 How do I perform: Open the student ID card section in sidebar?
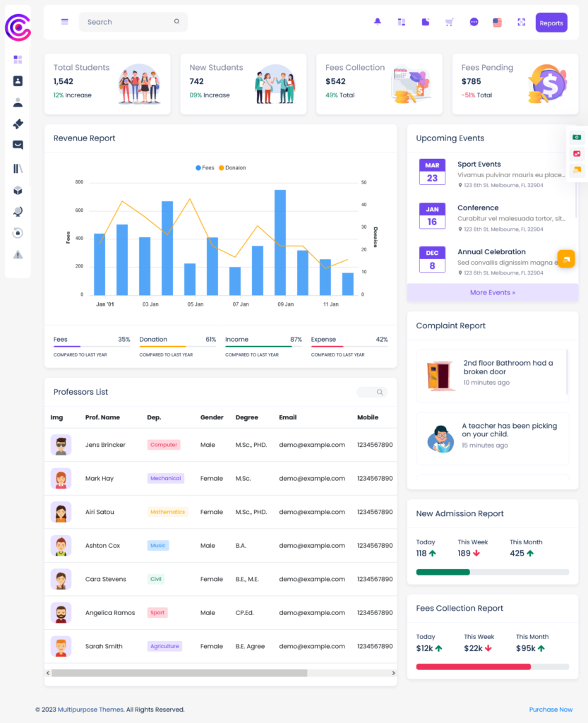point(18,81)
